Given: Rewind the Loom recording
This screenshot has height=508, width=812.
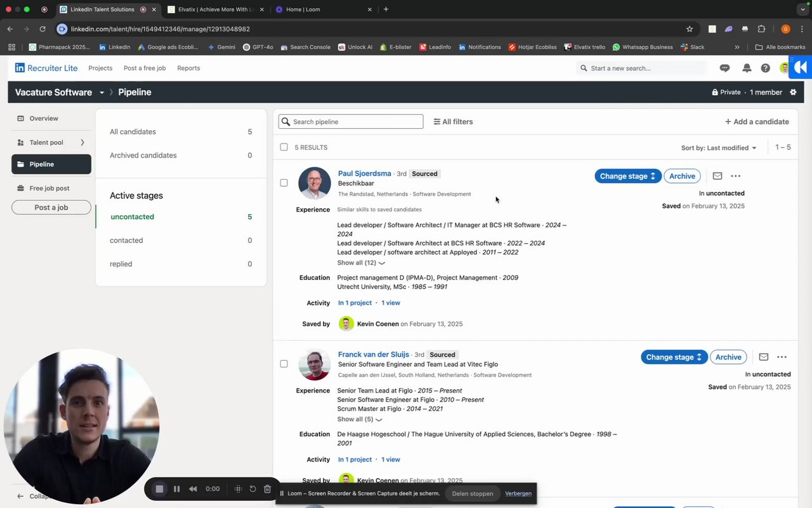Looking at the screenshot, I should click(x=193, y=489).
